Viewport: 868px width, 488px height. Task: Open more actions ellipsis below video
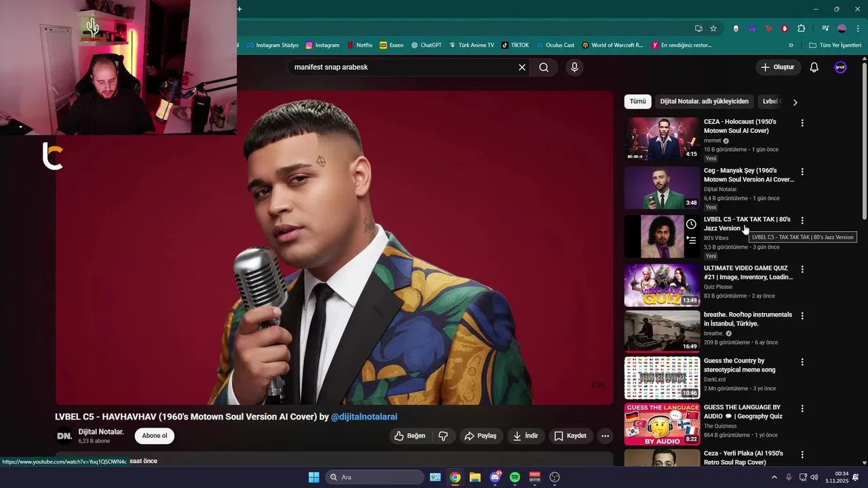tap(605, 436)
